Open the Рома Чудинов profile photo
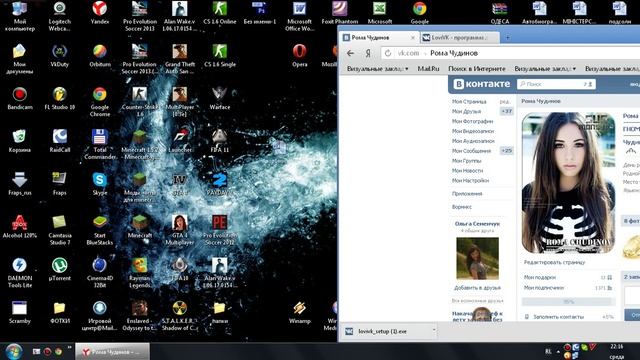This screenshot has width=640, height=360. (569, 183)
